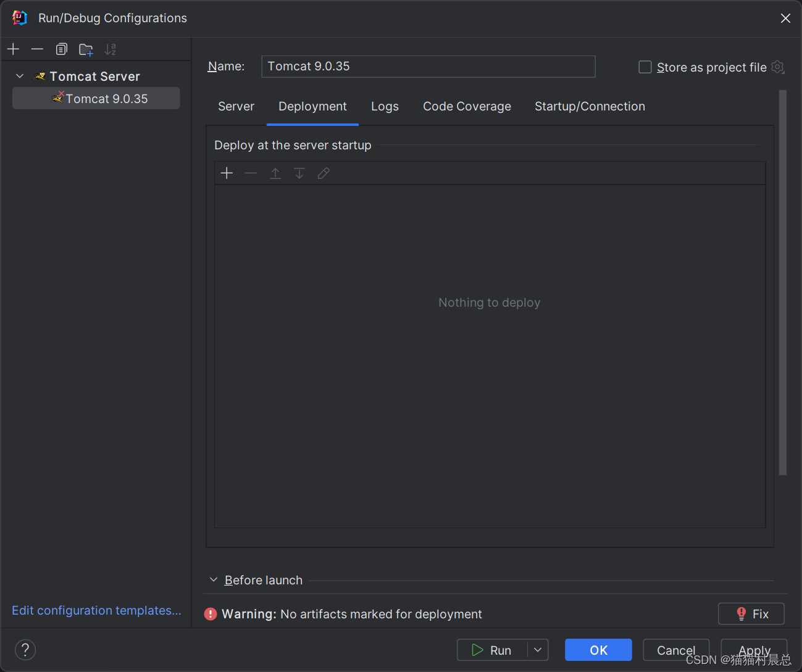
Task: Copy the selected configuration
Action: (61, 49)
